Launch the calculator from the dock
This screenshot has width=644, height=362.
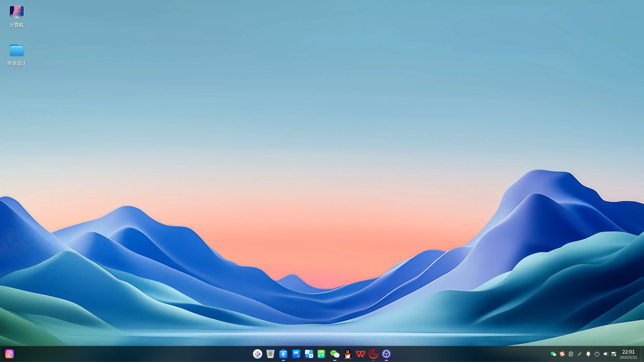[x=309, y=354]
